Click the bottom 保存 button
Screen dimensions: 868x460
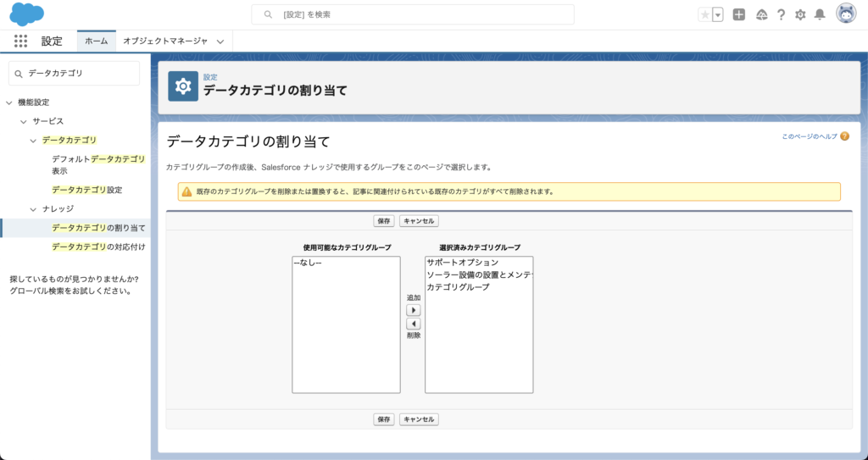384,419
